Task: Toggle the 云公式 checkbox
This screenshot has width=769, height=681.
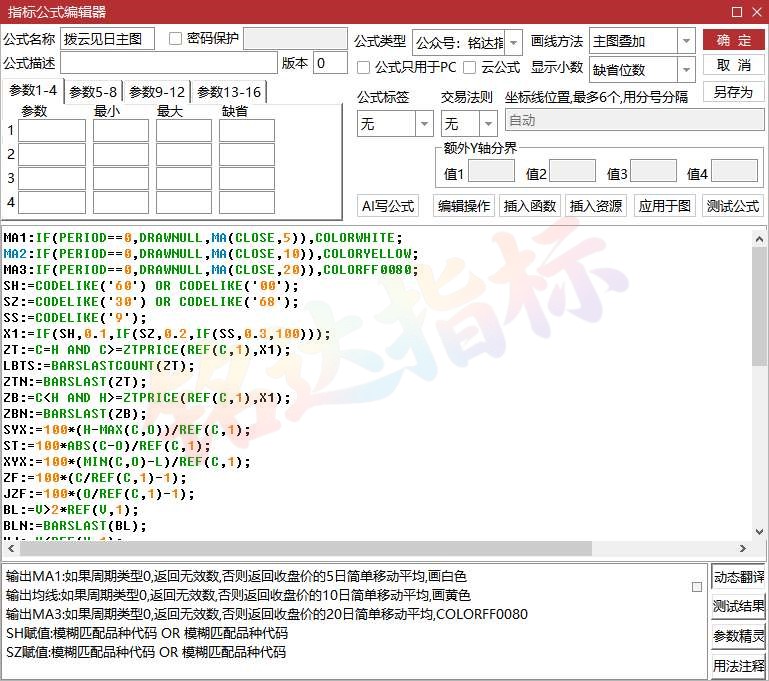Action: tap(469, 68)
